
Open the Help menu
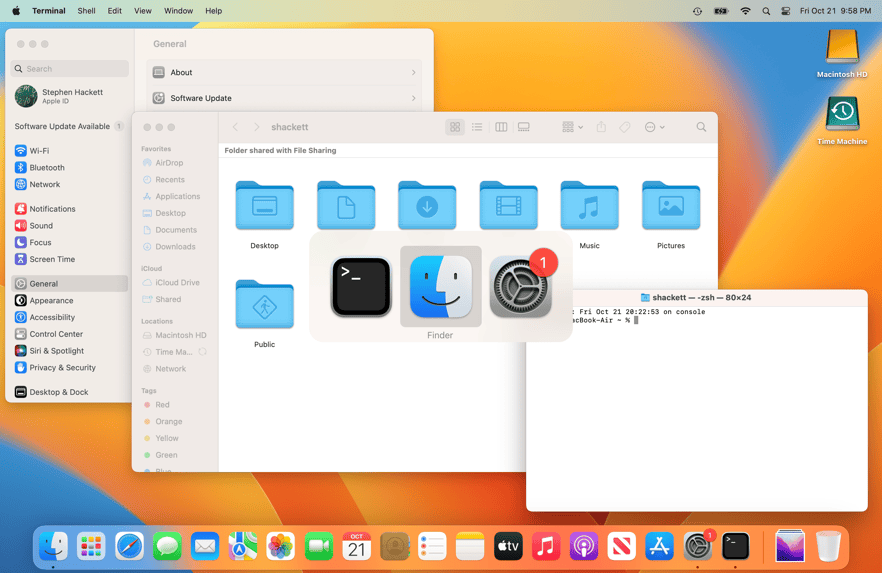(214, 11)
